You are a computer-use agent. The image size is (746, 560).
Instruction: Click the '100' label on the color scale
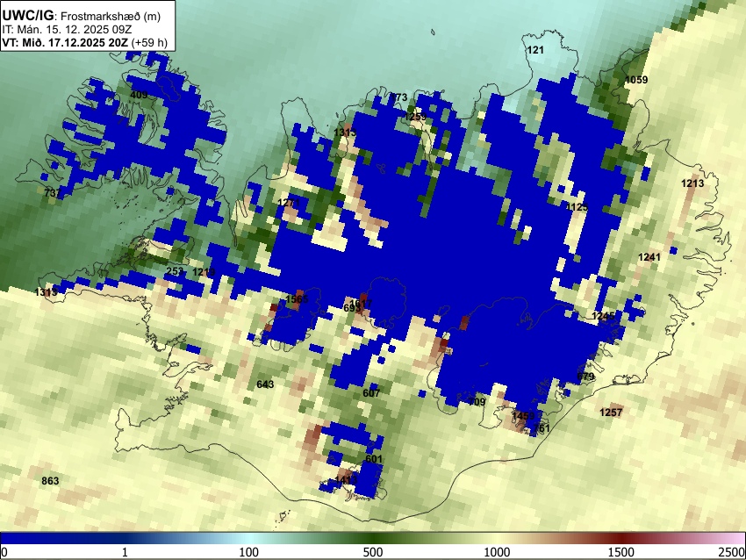pyautogui.click(x=249, y=552)
